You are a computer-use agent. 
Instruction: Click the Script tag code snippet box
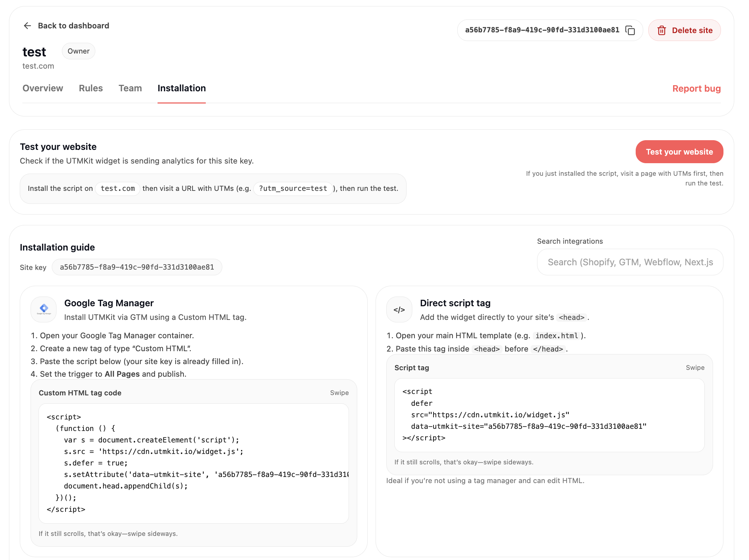pyautogui.click(x=549, y=415)
